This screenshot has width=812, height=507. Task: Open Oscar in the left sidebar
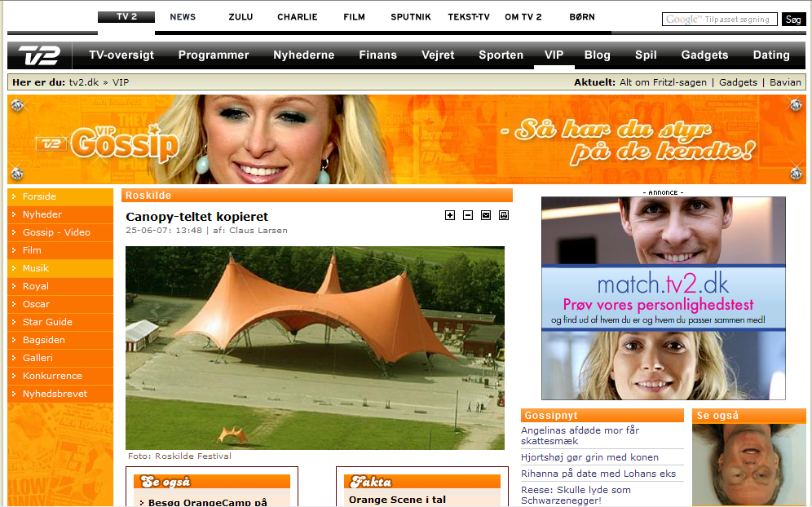tap(60, 304)
